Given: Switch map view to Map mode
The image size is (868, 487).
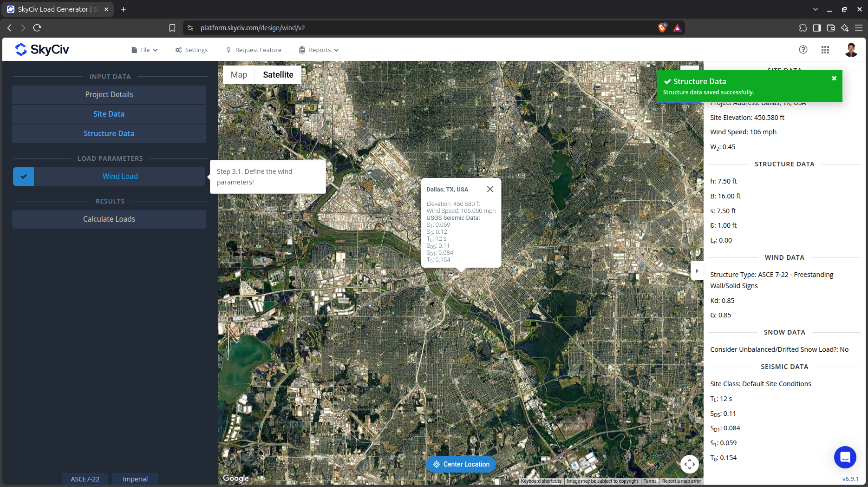Looking at the screenshot, I should pos(239,75).
